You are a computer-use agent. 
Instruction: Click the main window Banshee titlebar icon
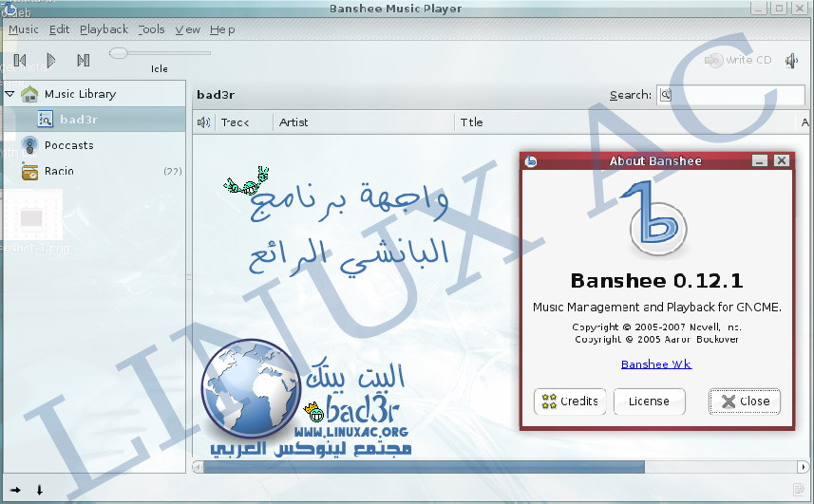(x=9, y=9)
